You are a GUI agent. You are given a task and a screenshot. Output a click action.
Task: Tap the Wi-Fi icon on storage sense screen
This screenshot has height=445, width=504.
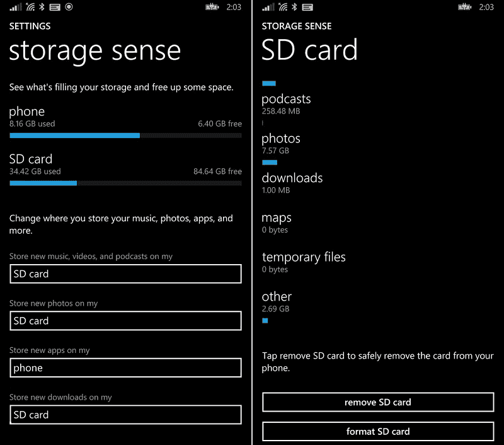click(x=30, y=7)
